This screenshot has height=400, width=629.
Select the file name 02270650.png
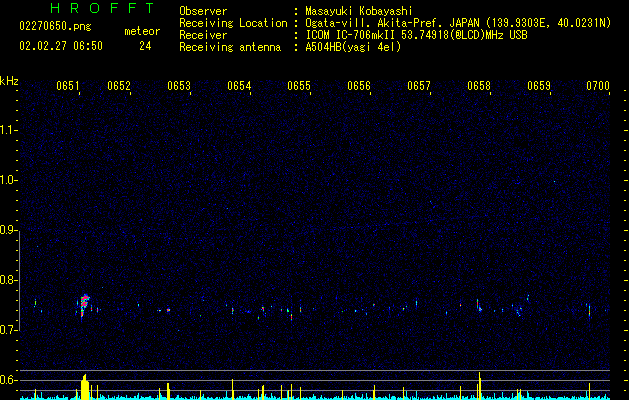coord(55,27)
